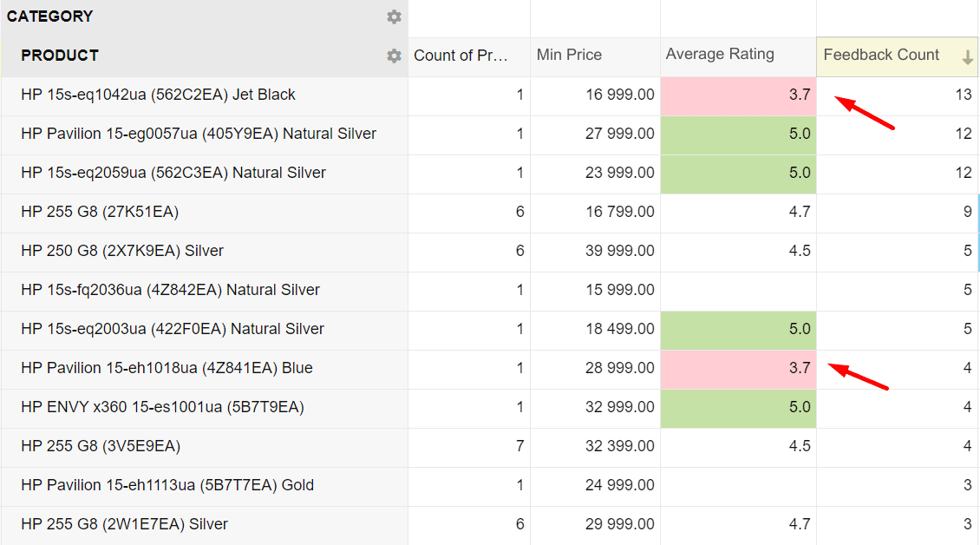Open the PRODUCT field settings gear
980x545 pixels.
[x=394, y=56]
